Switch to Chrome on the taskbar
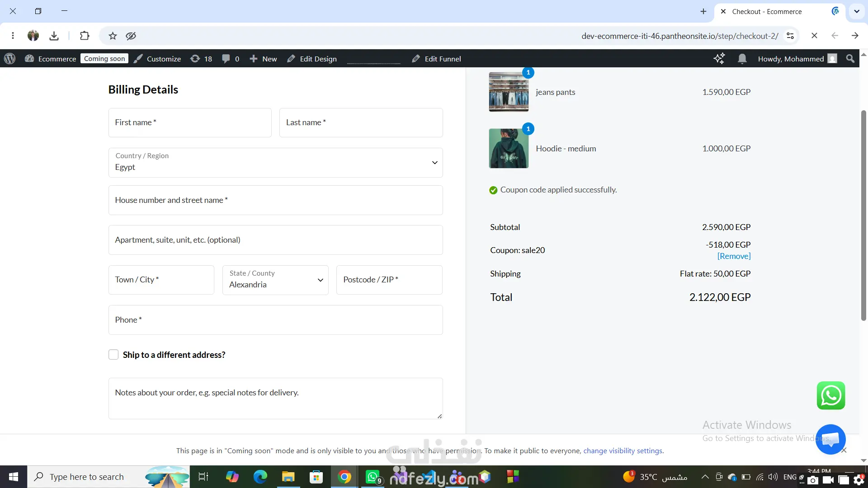The width and height of the screenshot is (868, 488). pyautogui.click(x=344, y=477)
